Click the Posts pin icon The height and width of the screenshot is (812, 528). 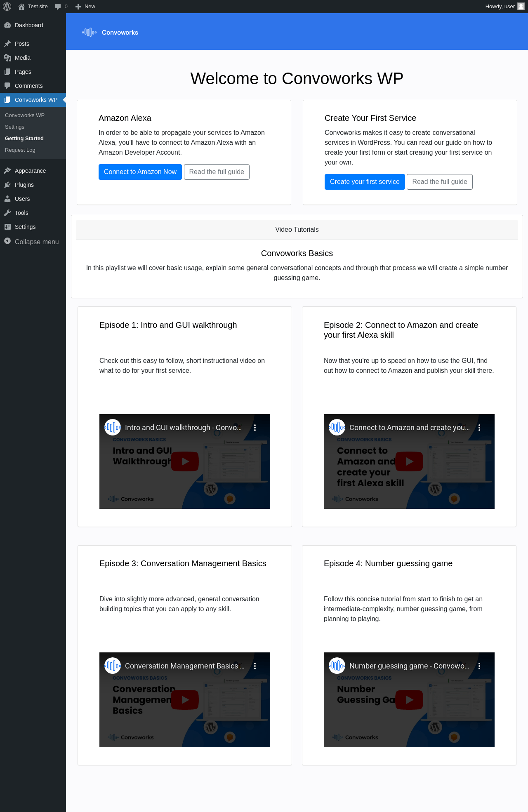click(x=7, y=44)
